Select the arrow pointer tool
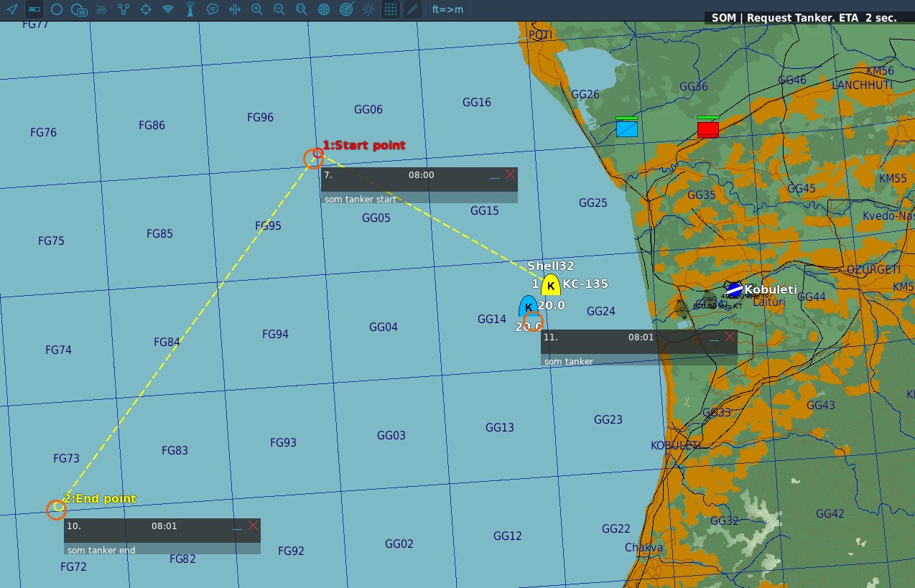 [x=11, y=10]
